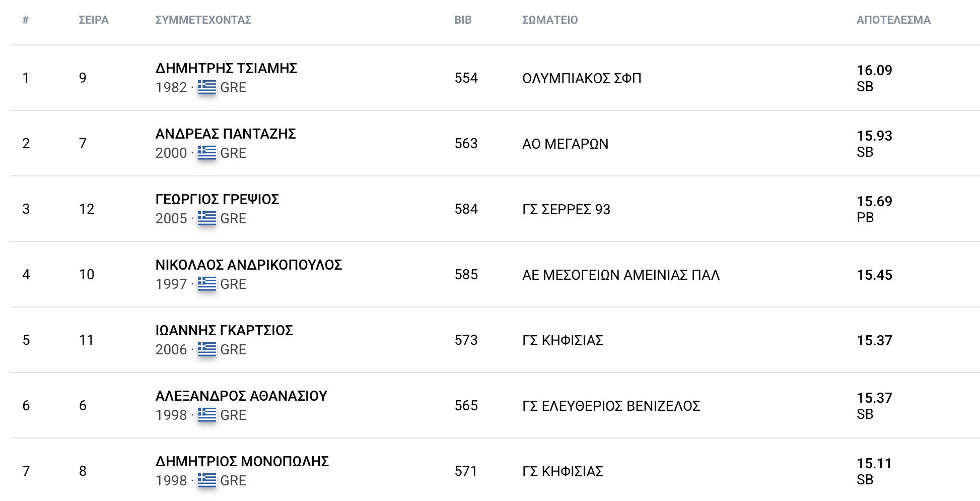
Task: Click Greek flag icon beside ΔΗΜΗΤΡΗΣ ΤΣΙΑΜΗΣ
Action: [206, 87]
